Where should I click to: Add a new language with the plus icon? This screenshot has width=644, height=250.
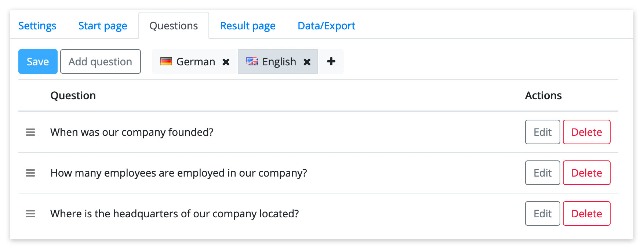(x=331, y=62)
